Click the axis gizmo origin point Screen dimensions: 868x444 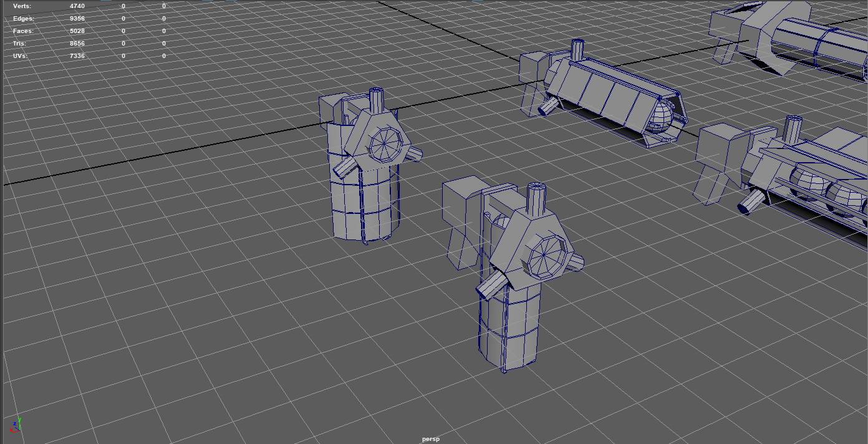pos(19,430)
